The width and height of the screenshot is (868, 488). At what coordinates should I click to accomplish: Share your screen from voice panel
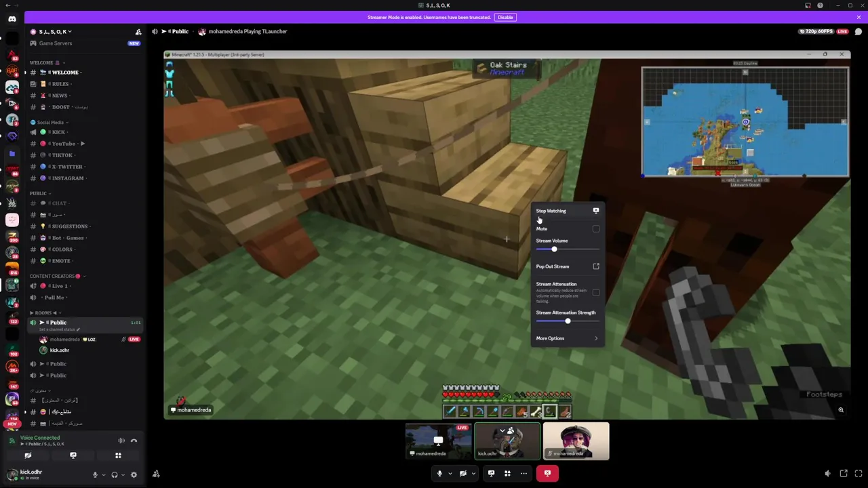click(73, 455)
